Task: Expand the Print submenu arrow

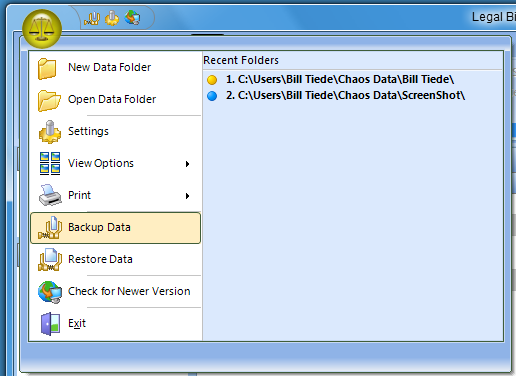Action: tap(187, 196)
